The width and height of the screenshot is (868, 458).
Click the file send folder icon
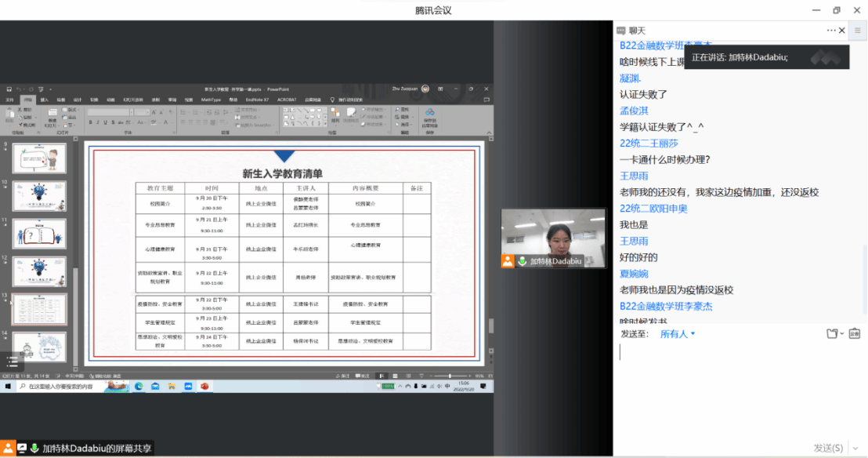(832, 334)
